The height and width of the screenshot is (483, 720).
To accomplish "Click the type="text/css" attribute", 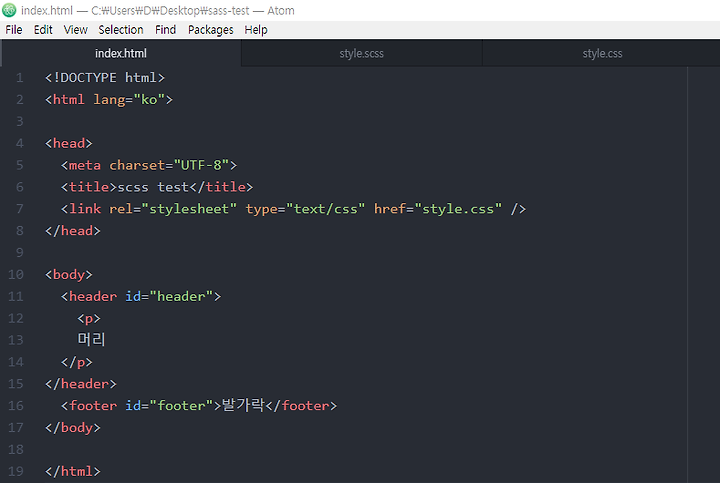I will [x=305, y=209].
